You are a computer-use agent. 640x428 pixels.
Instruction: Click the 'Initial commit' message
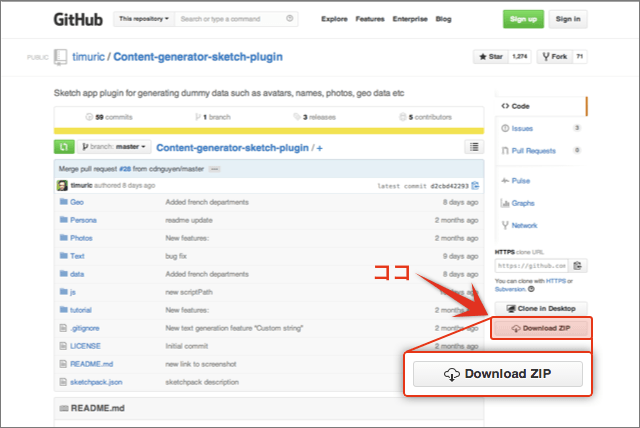pyautogui.click(x=187, y=346)
